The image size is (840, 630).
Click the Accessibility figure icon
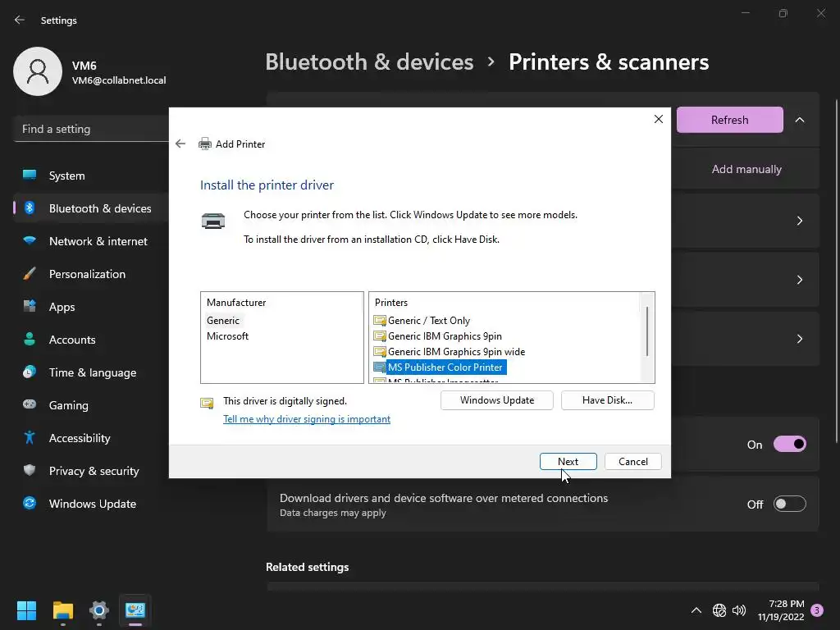(30, 438)
